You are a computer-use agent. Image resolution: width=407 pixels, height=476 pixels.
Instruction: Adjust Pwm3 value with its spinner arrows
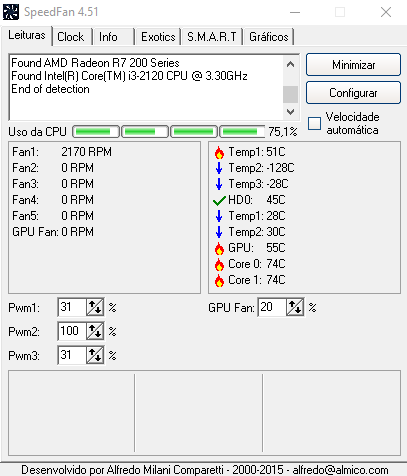(95, 355)
